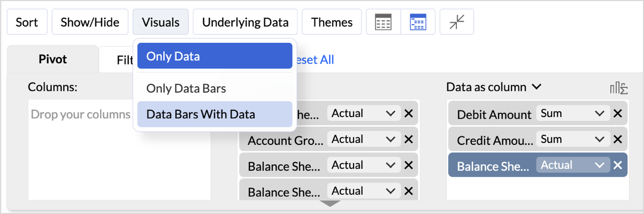Open the Underlying Data view
The image size is (644, 214).
point(245,22)
